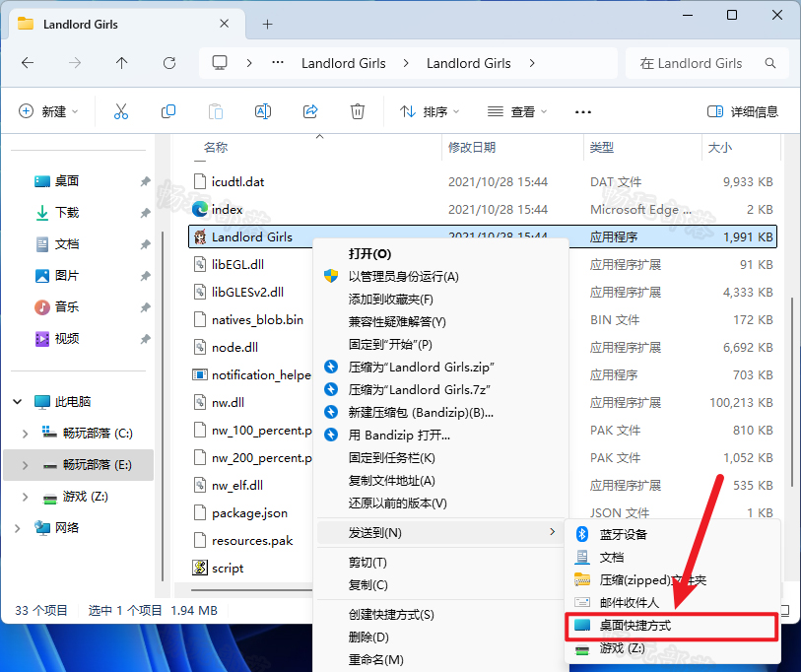This screenshot has height=672, width=801.
Task: Click the search magnifier icon
Action: (x=769, y=63)
